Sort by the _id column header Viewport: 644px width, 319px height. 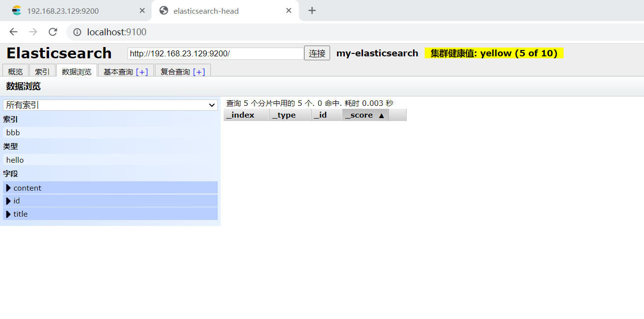[326, 115]
